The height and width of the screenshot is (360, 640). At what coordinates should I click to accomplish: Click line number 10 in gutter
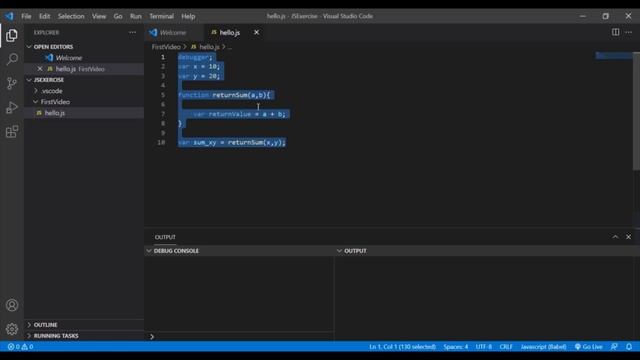161,142
